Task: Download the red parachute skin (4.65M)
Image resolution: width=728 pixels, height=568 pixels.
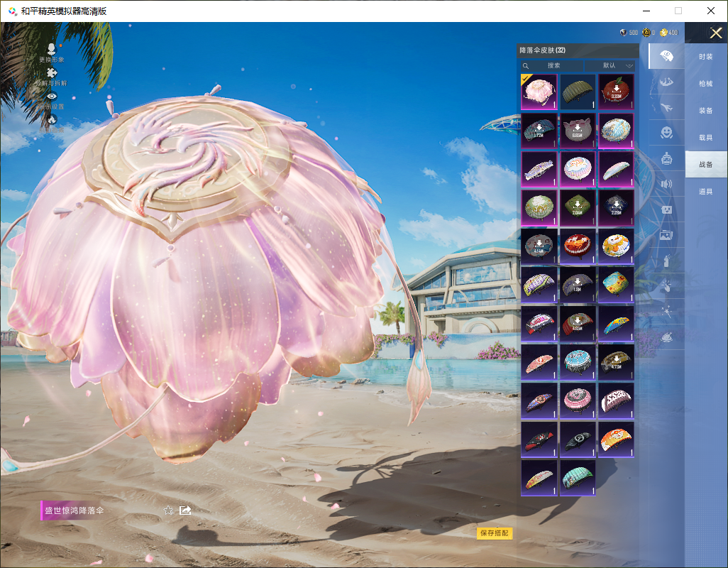Action: coord(578,323)
